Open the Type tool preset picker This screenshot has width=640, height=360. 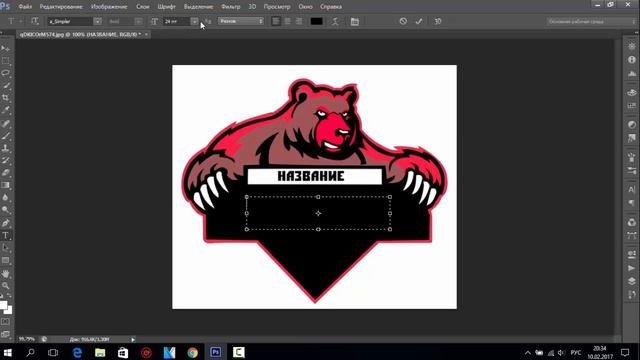pyautogui.click(x=15, y=21)
